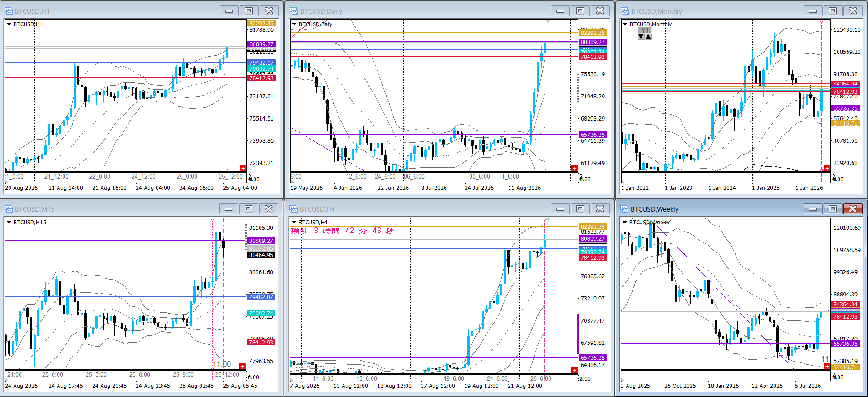Click the red plus icon in Weekly chart
868x397 pixels.
[x=827, y=366]
